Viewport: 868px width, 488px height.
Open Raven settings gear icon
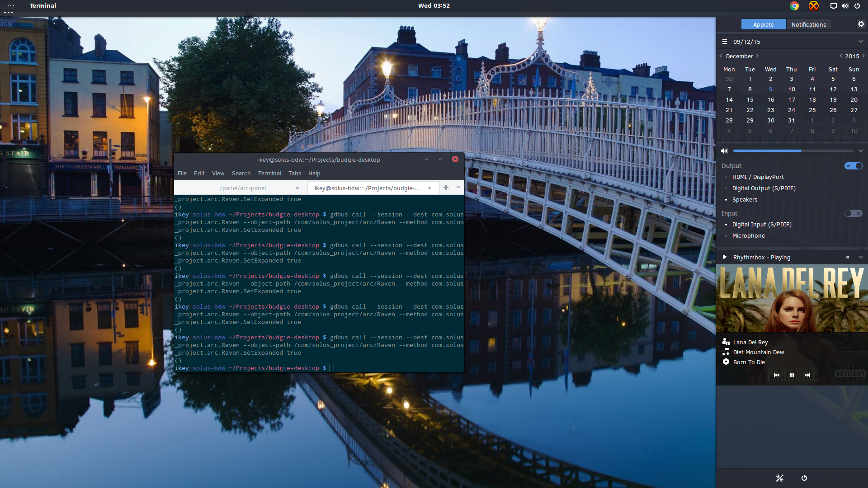tap(861, 24)
